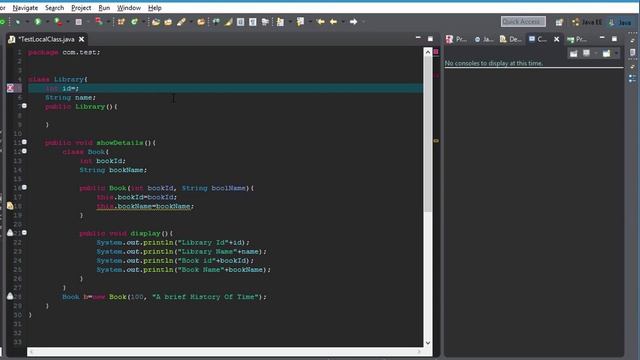Collapse the showDetails() method fold on line 11
The width and height of the screenshot is (640, 360).
tap(24, 142)
